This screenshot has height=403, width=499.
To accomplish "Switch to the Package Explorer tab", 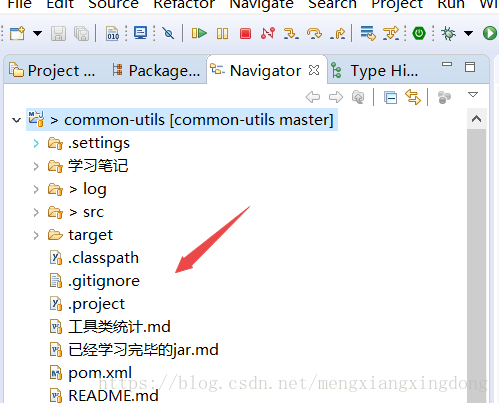I will point(156,71).
